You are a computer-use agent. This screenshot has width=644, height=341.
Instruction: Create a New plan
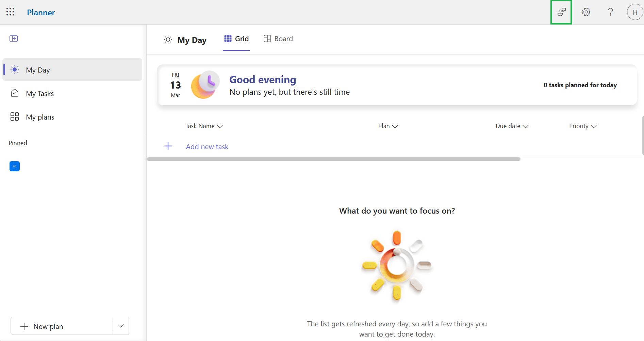tap(62, 326)
